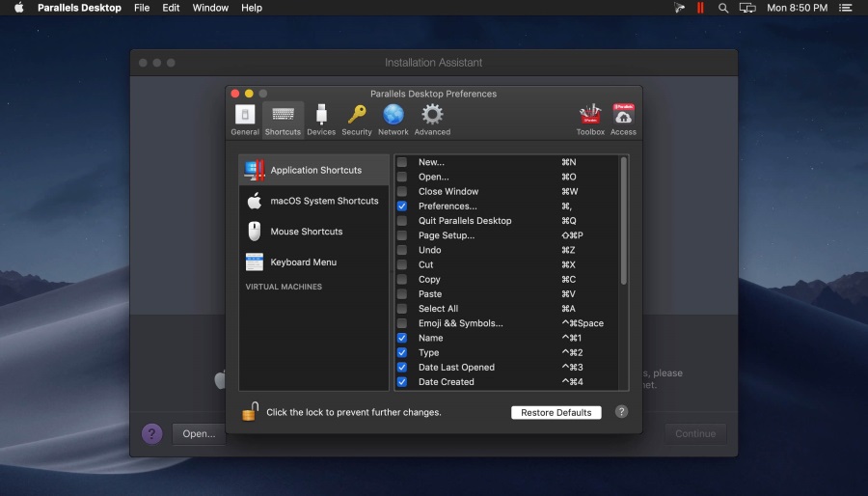Select Mouse Shortcuts in the sidebar
The width and height of the screenshot is (868, 496).
[x=313, y=232]
